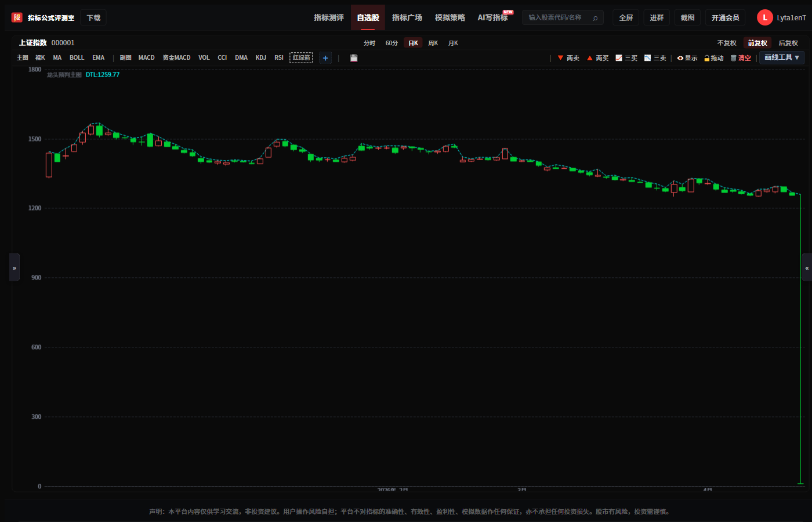Click the 进群 button

pos(657,17)
